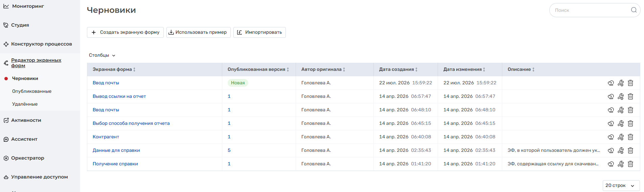Open the Мониторинг menu item
The height and width of the screenshot is (192, 644).
(x=28, y=6)
